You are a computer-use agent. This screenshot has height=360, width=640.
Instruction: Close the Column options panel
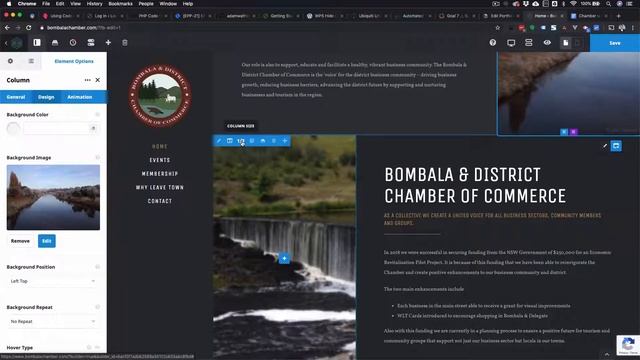coord(98,80)
